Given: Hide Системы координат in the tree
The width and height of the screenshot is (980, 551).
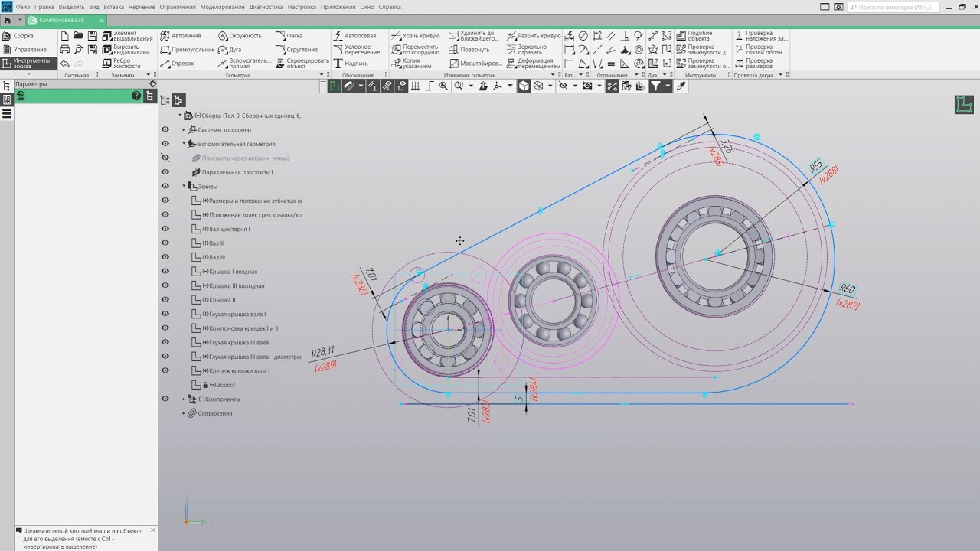Looking at the screenshot, I should coord(165,130).
